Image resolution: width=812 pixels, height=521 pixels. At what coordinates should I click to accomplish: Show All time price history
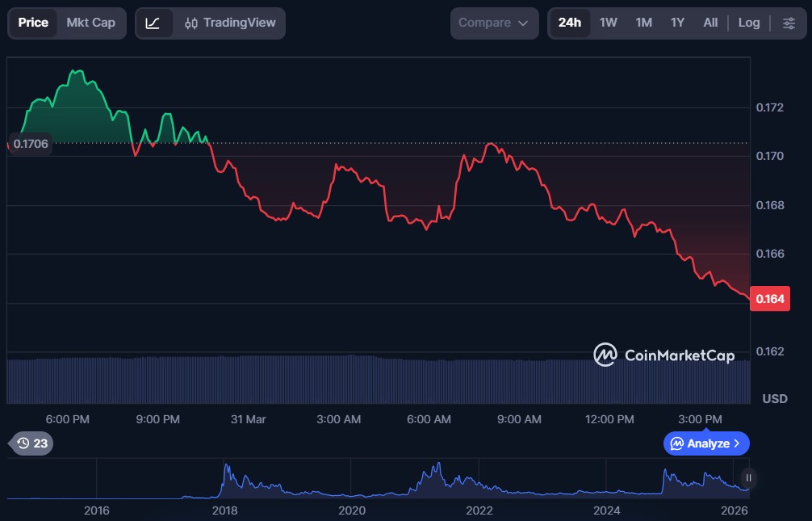(x=710, y=23)
